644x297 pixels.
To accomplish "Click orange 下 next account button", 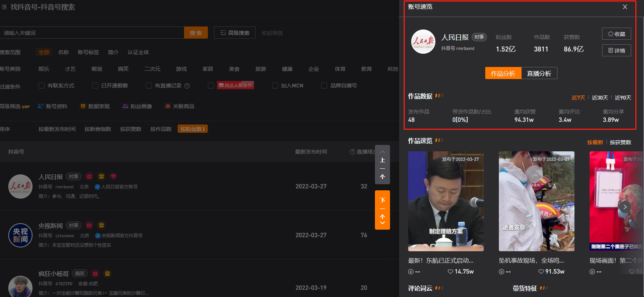I will pyautogui.click(x=382, y=210).
